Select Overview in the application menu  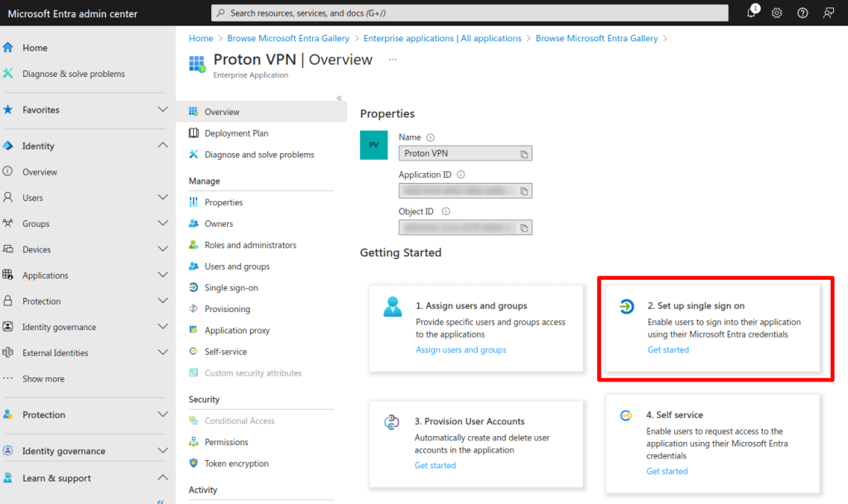[261, 112]
